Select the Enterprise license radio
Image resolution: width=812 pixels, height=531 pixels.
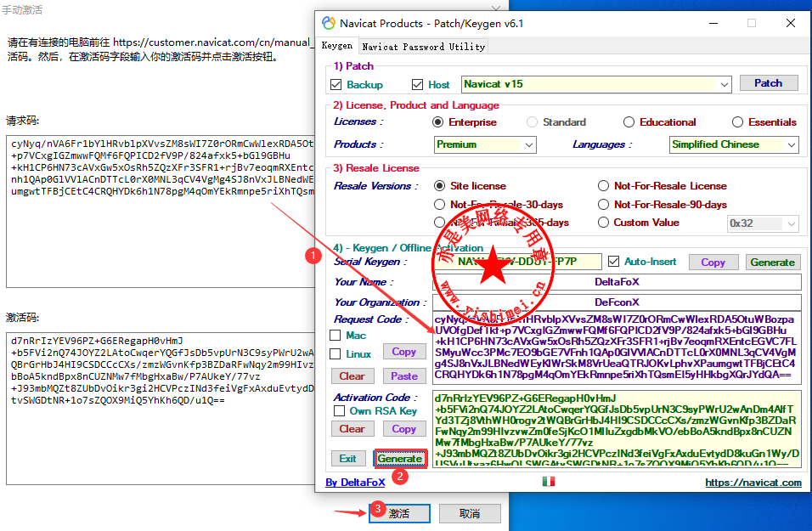(438, 122)
